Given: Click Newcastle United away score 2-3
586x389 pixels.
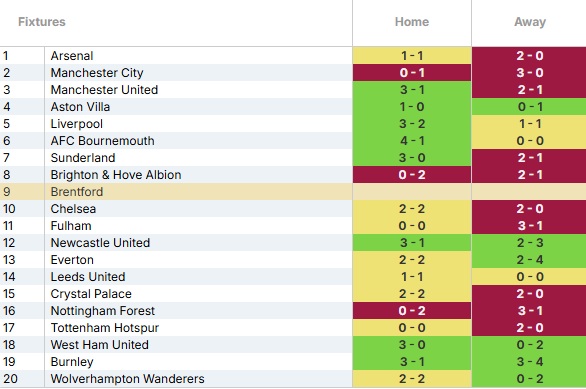Looking at the screenshot, I should (529, 243).
